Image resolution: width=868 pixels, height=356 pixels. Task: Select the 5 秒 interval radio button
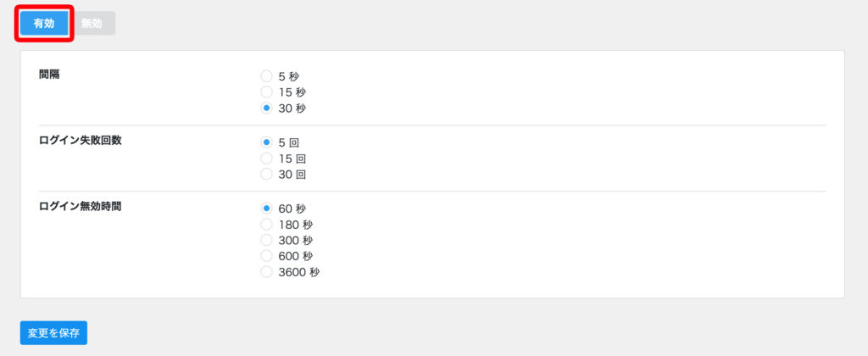[266, 76]
